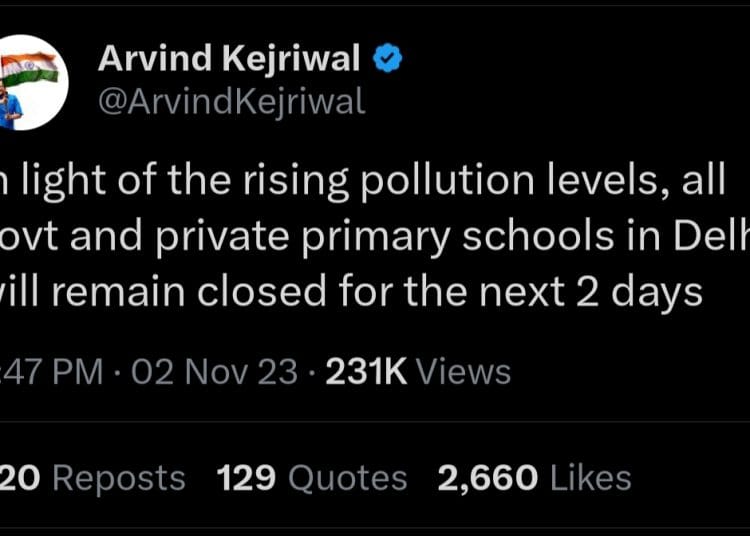750x536 pixels.
Task: Click the repost count number before 'Reposts'
Action: pyautogui.click(x=20, y=478)
